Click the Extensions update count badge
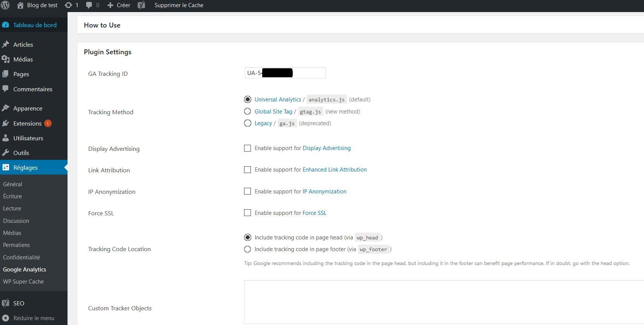Screen dimensions: 644x325 pyautogui.click(x=48, y=123)
